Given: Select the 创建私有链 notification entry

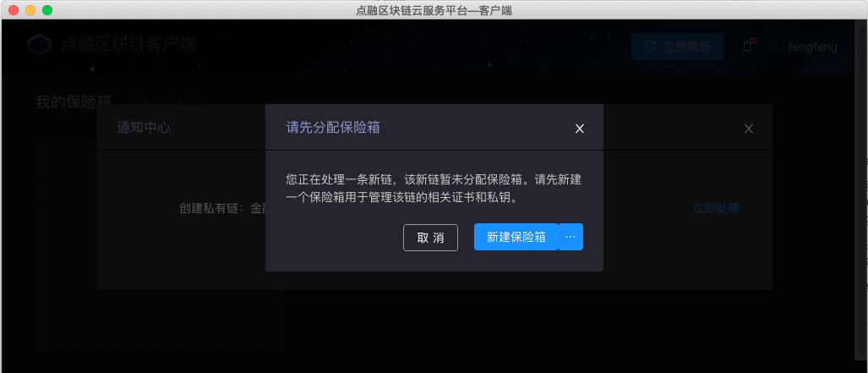Looking at the screenshot, I should 222,208.
